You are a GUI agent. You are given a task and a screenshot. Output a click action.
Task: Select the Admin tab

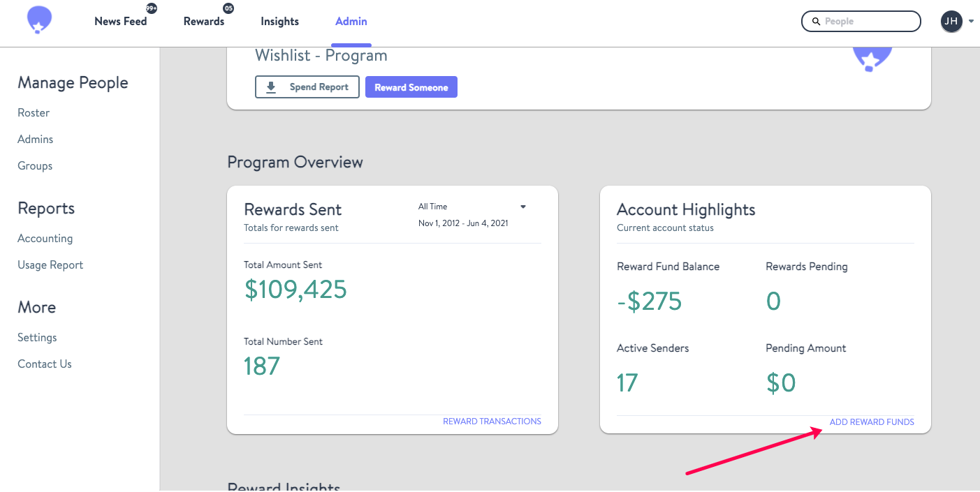coord(351,22)
